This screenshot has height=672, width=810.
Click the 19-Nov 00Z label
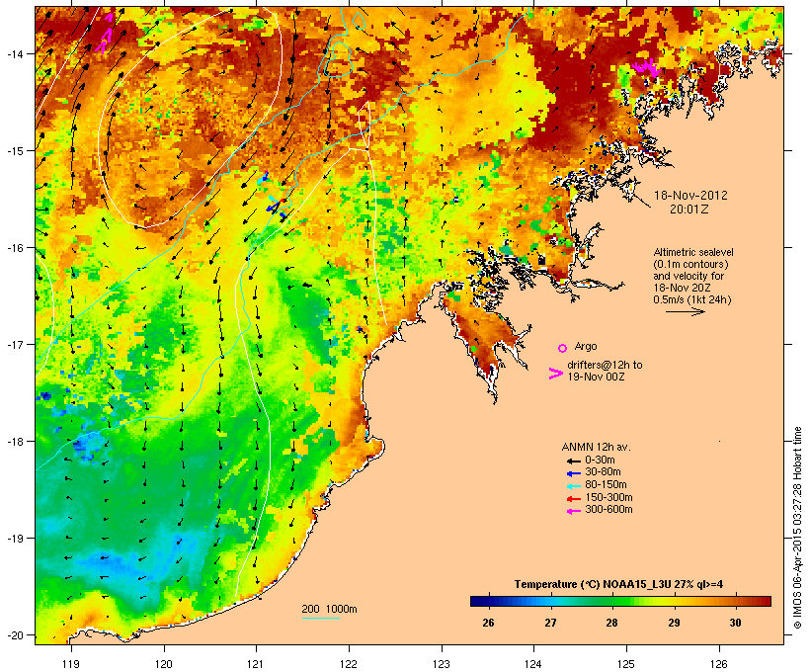596,377
